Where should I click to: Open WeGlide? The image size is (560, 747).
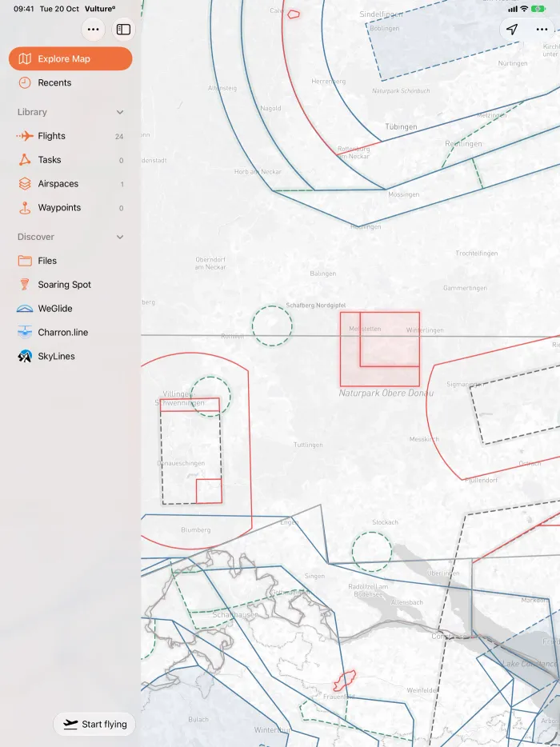[70, 308]
